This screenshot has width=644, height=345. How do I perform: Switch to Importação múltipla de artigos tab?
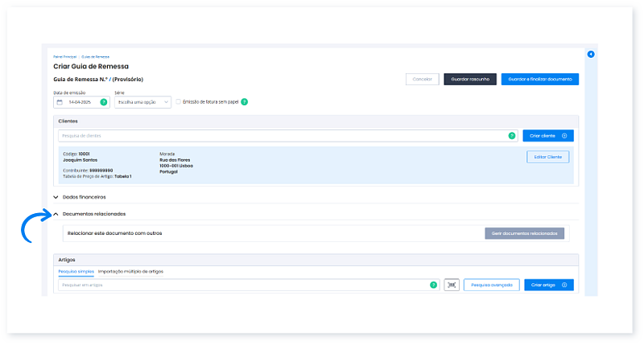[x=130, y=271]
